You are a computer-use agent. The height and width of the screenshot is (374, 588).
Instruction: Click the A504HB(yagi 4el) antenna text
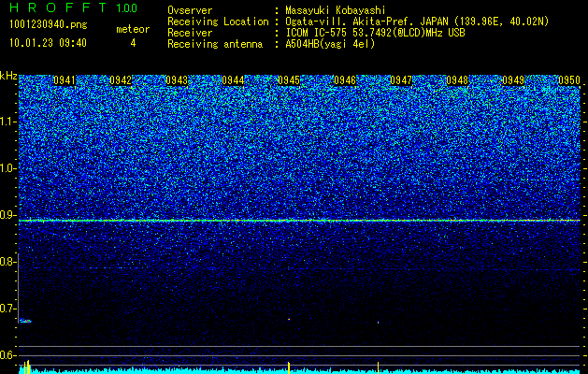(x=330, y=44)
